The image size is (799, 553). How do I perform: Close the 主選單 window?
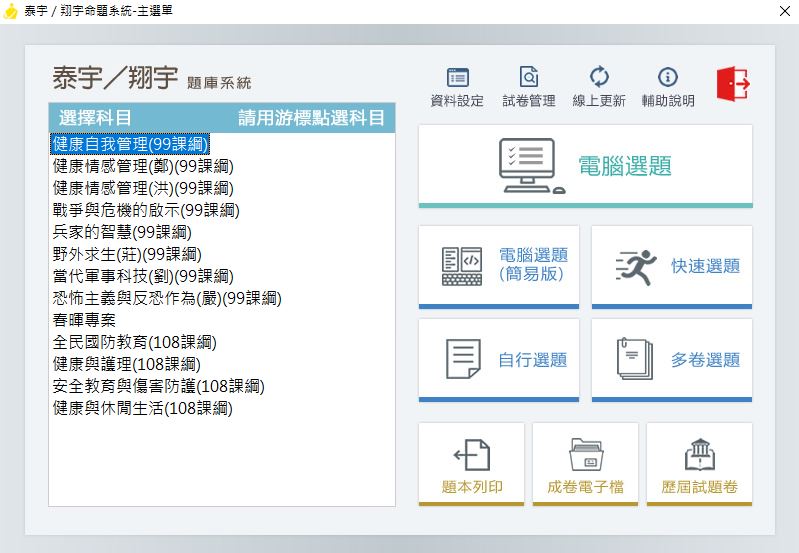785,11
